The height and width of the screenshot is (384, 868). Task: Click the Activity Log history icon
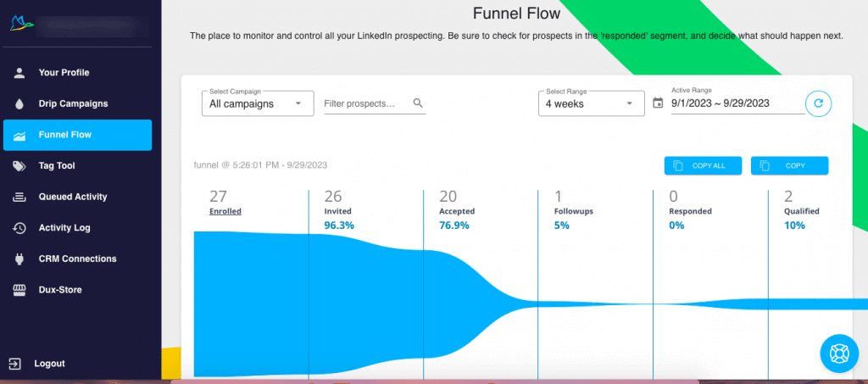coord(19,228)
